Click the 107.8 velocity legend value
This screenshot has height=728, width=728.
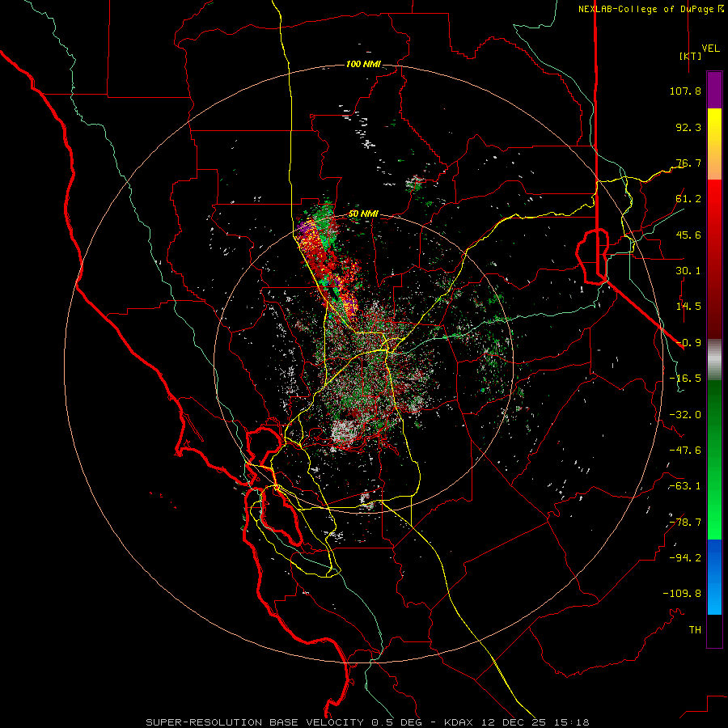[x=685, y=91]
